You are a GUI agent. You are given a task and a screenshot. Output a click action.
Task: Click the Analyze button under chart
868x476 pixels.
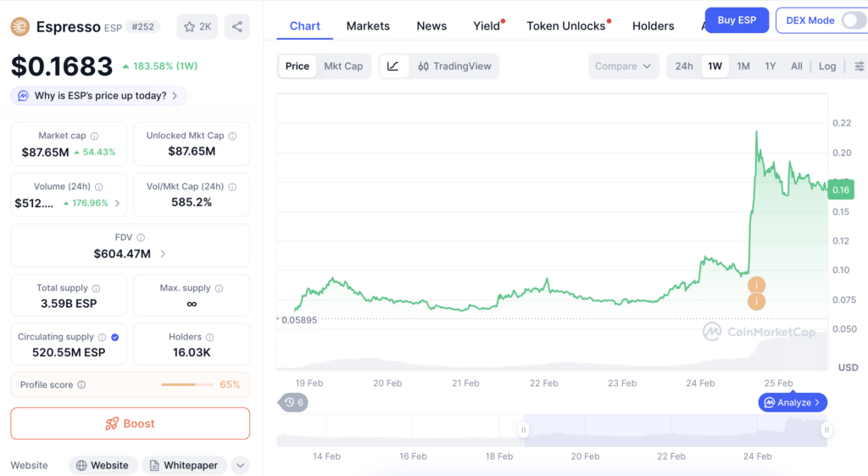point(793,402)
